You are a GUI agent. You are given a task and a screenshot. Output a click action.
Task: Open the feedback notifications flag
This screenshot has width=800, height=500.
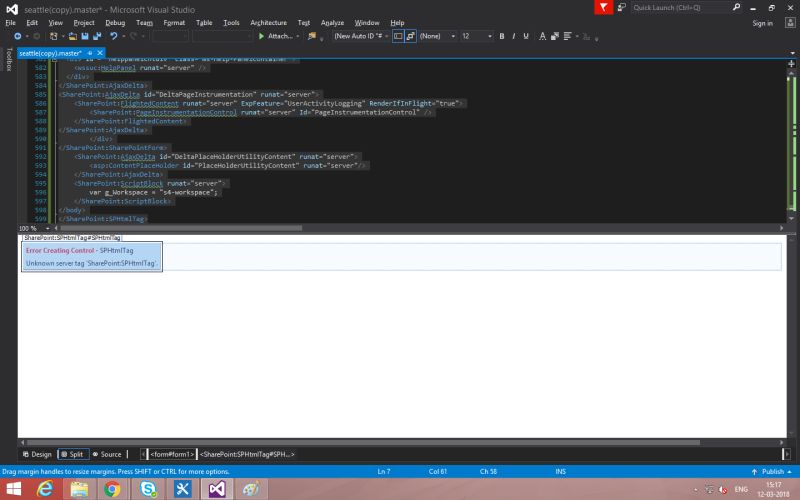(604, 7)
